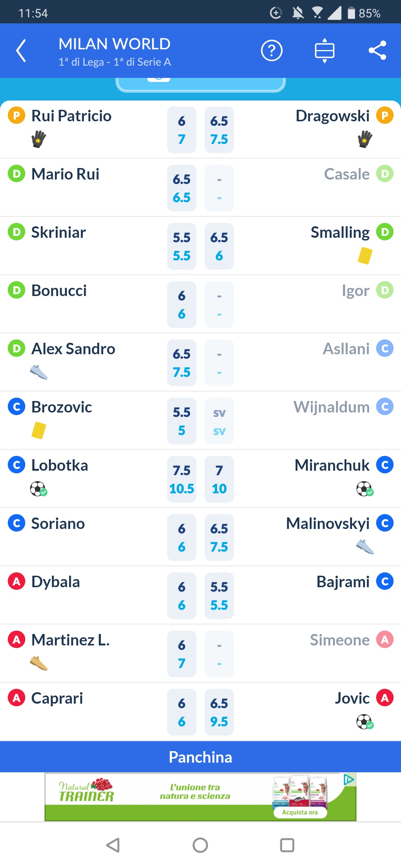Tap Jovic's goal ball icon

click(x=365, y=721)
